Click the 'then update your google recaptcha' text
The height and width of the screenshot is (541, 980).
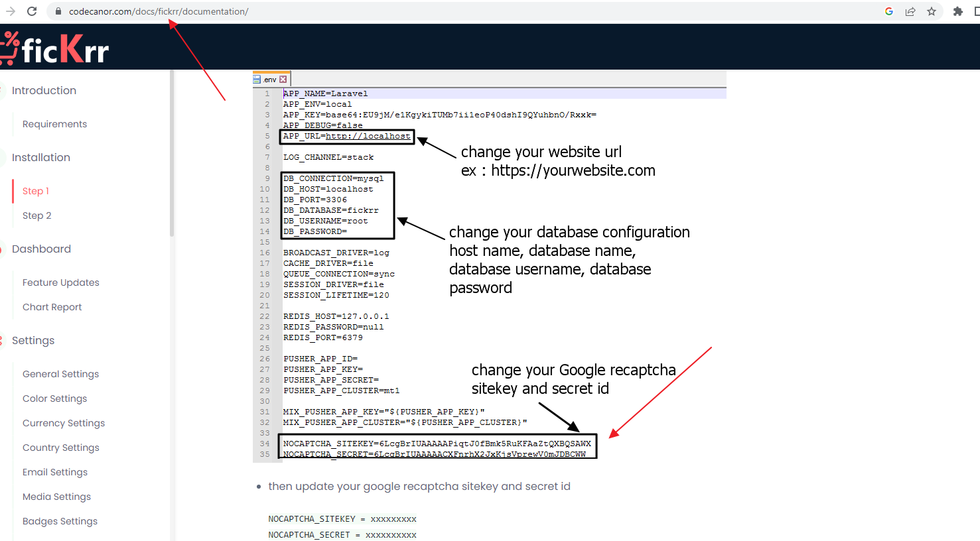419,487
